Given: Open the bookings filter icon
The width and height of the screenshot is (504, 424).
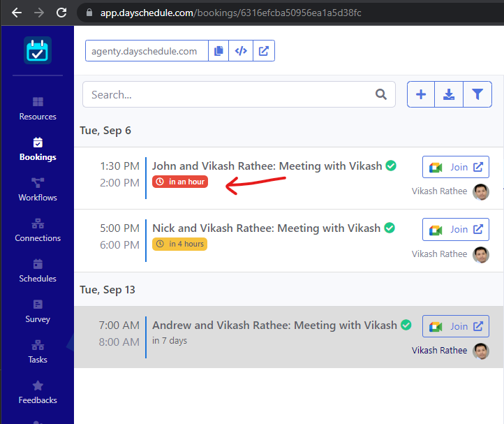Looking at the screenshot, I should pos(477,94).
